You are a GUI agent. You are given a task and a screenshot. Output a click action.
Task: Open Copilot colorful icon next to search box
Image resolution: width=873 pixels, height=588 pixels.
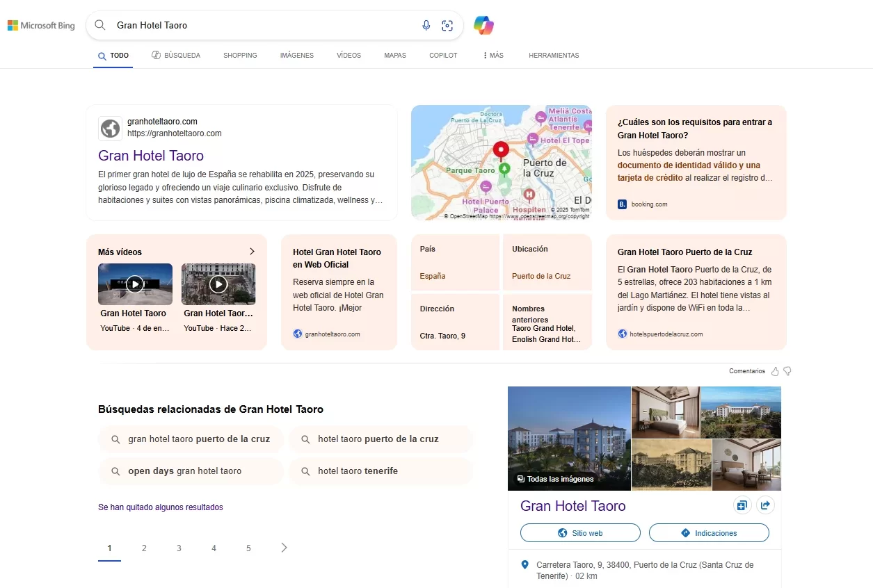coord(483,26)
